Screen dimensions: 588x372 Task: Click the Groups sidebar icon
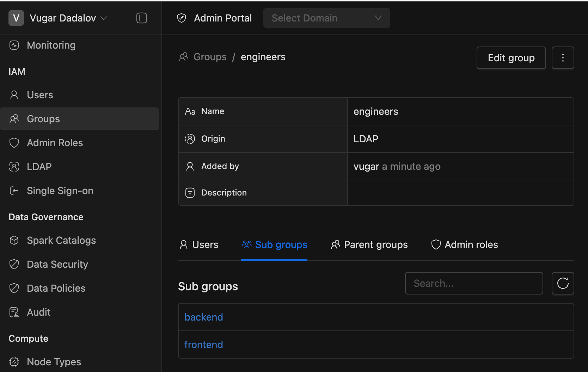pyautogui.click(x=14, y=119)
